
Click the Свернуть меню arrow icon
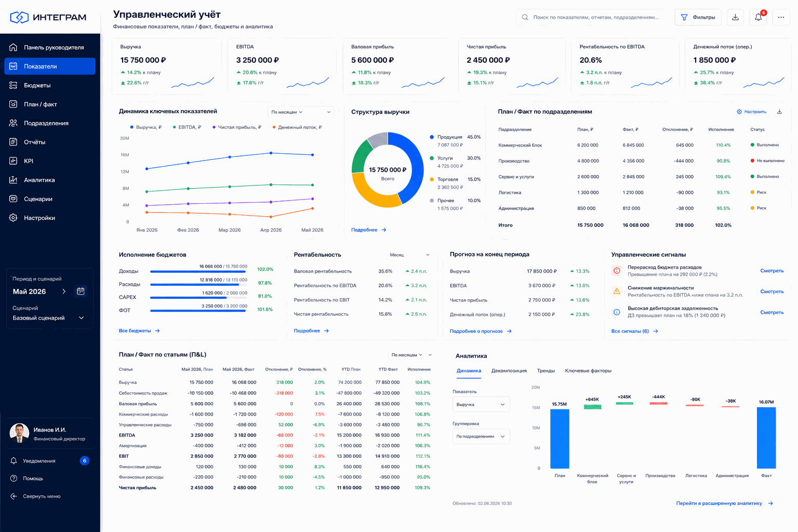(x=14, y=496)
